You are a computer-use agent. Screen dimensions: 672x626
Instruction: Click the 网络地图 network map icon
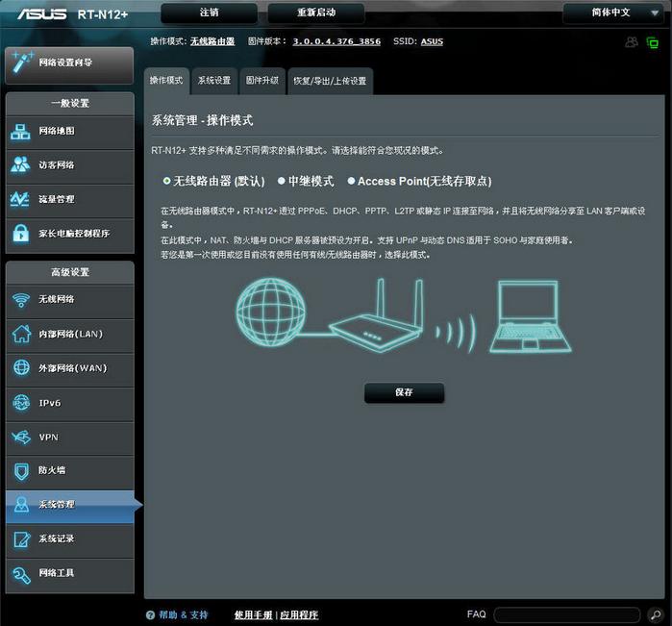click(20, 132)
